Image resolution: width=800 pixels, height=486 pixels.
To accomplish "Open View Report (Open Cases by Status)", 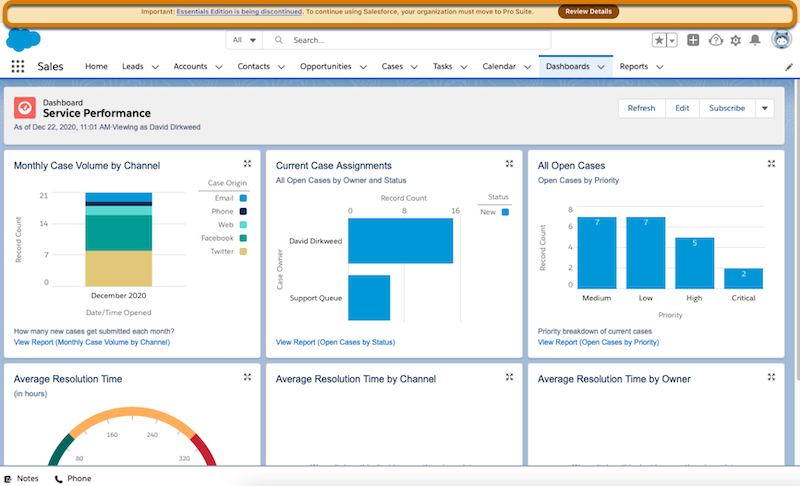I will point(335,342).
